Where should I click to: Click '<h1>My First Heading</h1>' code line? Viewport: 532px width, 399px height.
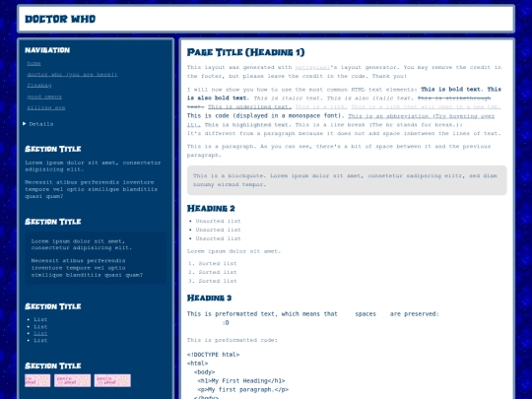pos(241,381)
